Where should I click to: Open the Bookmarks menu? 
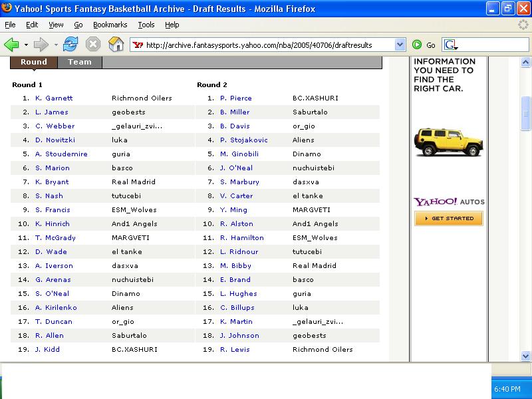(x=110, y=25)
